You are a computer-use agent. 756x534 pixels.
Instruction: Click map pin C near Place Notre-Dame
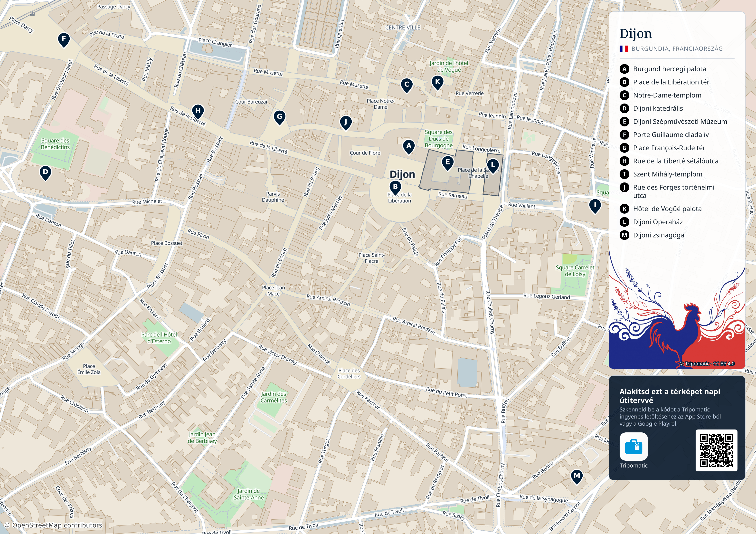(x=407, y=86)
